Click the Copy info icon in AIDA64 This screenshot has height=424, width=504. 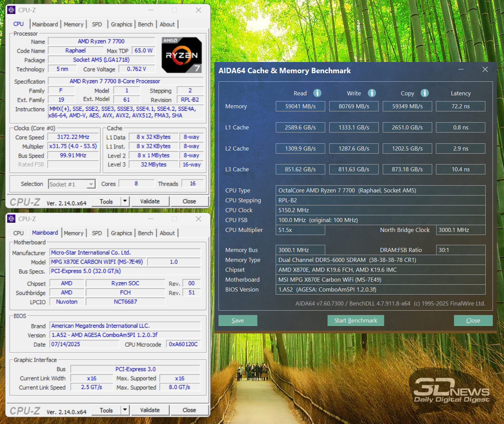point(425,93)
